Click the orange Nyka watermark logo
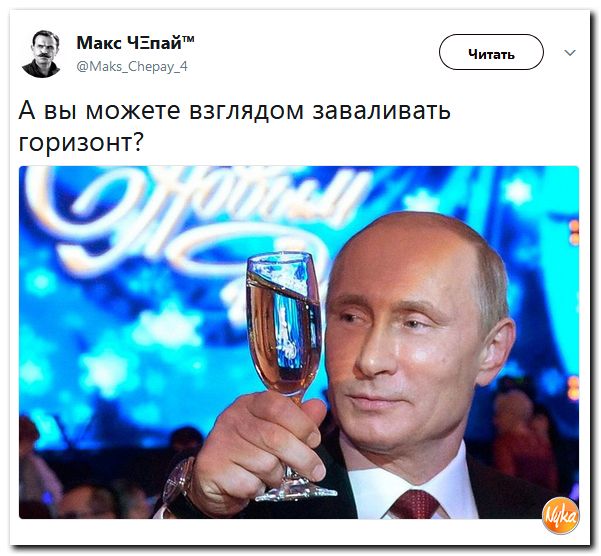The width and height of the screenshot is (601, 556). click(x=560, y=515)
